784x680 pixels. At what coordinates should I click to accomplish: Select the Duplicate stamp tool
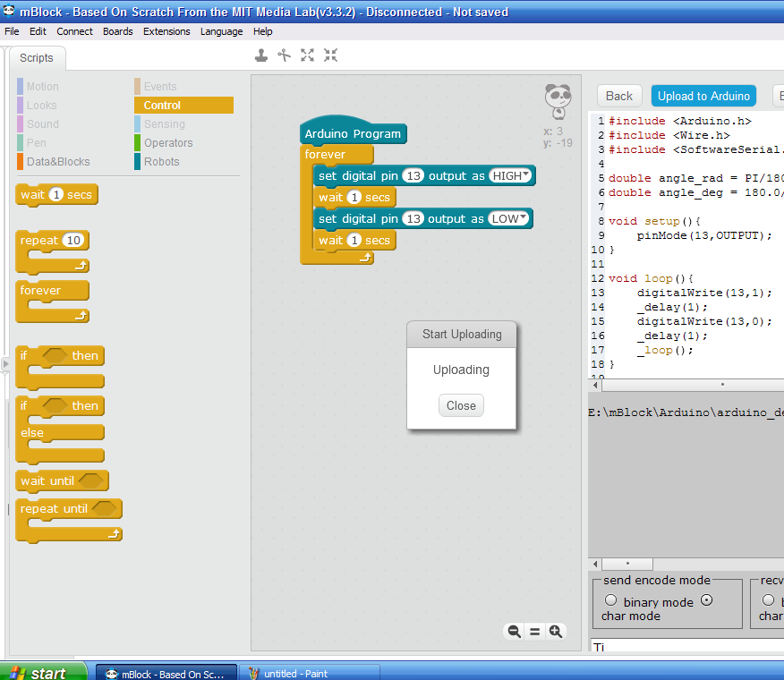(261, 55)
